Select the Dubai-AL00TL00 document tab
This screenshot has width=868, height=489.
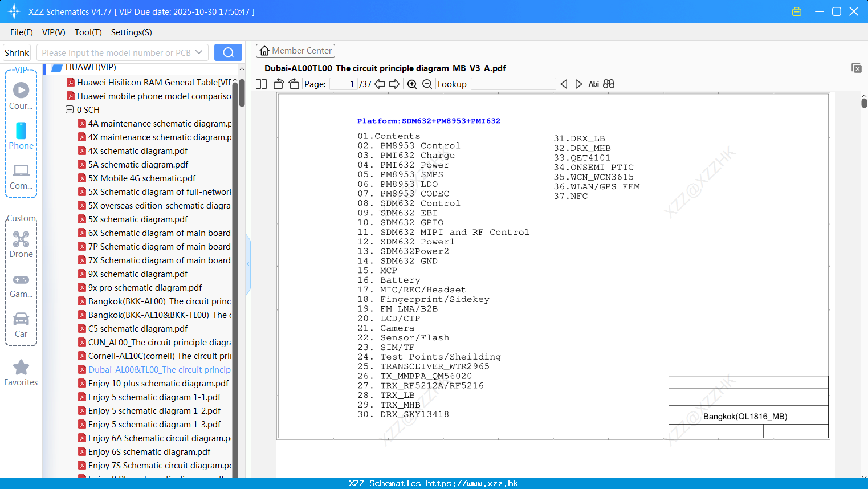[x=385, y=68]
